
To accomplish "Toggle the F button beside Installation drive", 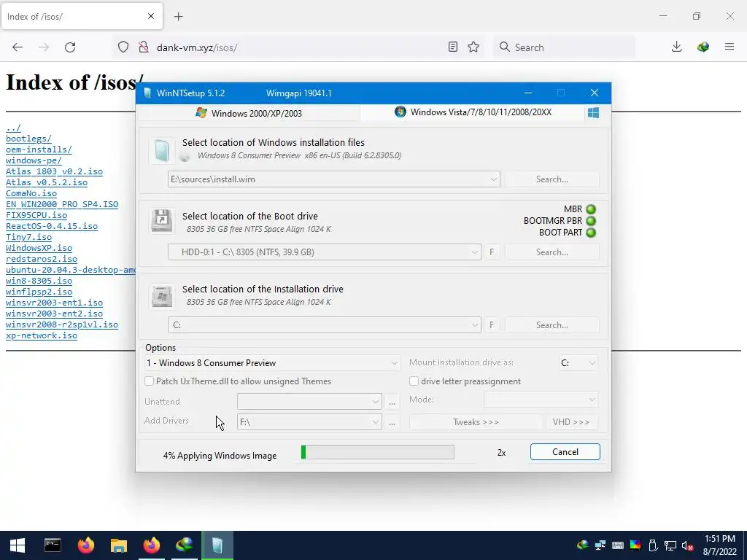I will click(492, 324).
